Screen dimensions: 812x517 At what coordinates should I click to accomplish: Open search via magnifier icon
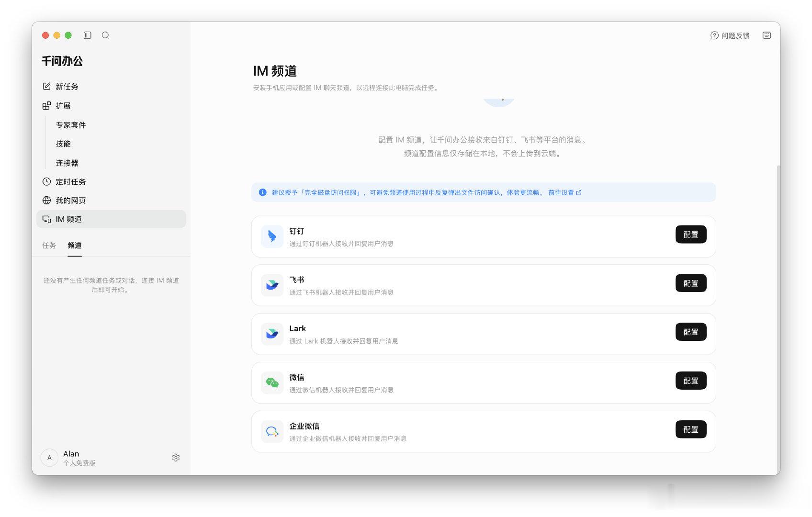[105, 35]
